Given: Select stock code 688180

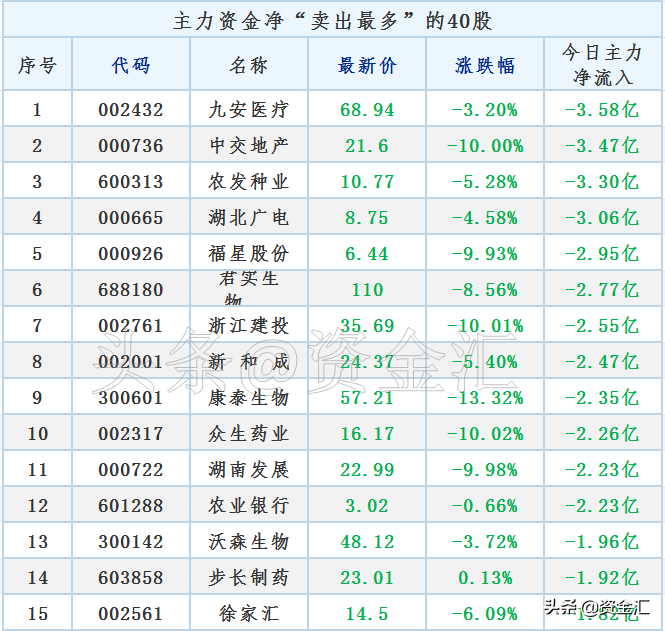Looking at the screenshot, I should pos(131,290).
